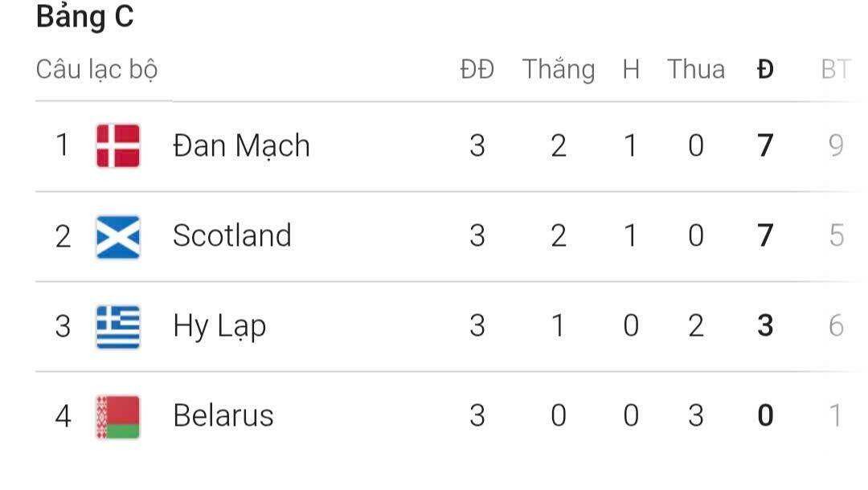Open the Scotland team link
Screen dimensions: 868x490
tap(231, 236)
